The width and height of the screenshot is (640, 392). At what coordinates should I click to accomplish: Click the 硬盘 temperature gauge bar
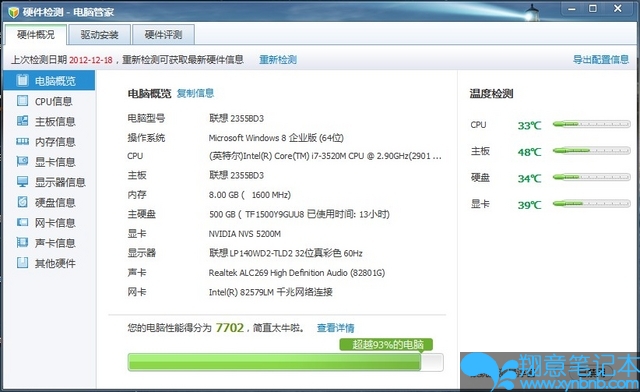591,177
